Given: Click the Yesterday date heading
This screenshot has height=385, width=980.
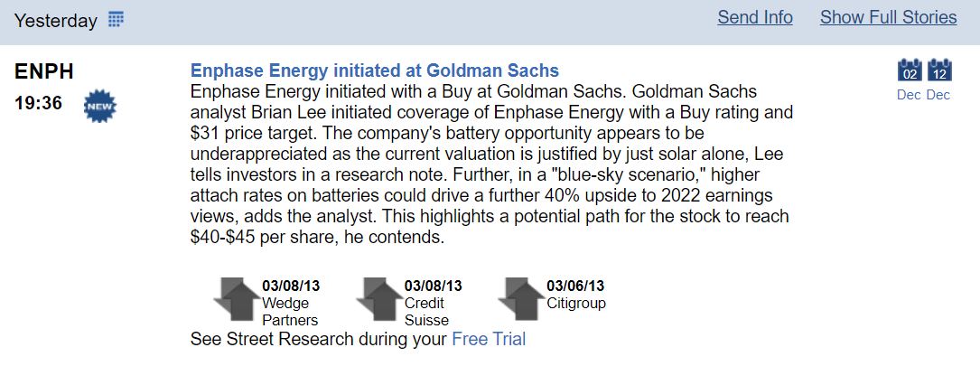Looking at the screenshot, I should [55, 21].
